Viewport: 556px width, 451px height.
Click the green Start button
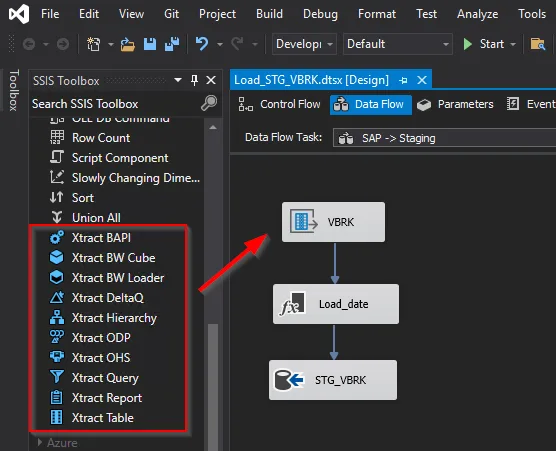tap(484, 44)
